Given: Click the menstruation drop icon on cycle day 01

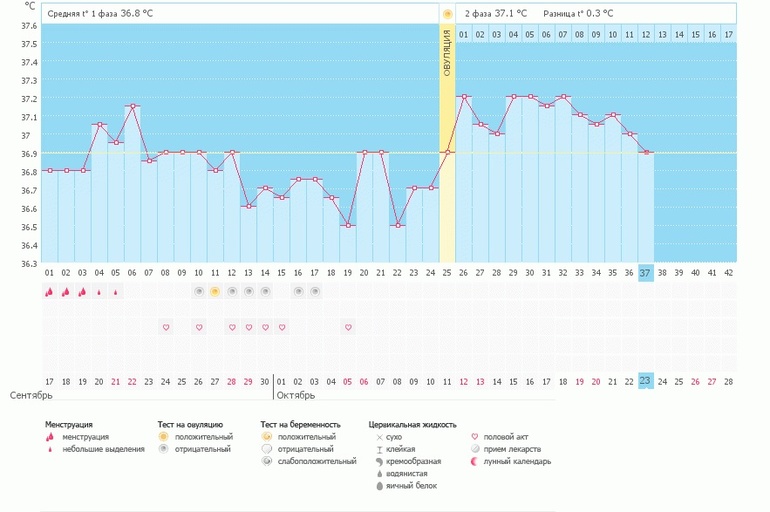Looking at the screenshot, I should tap(49, 292).
